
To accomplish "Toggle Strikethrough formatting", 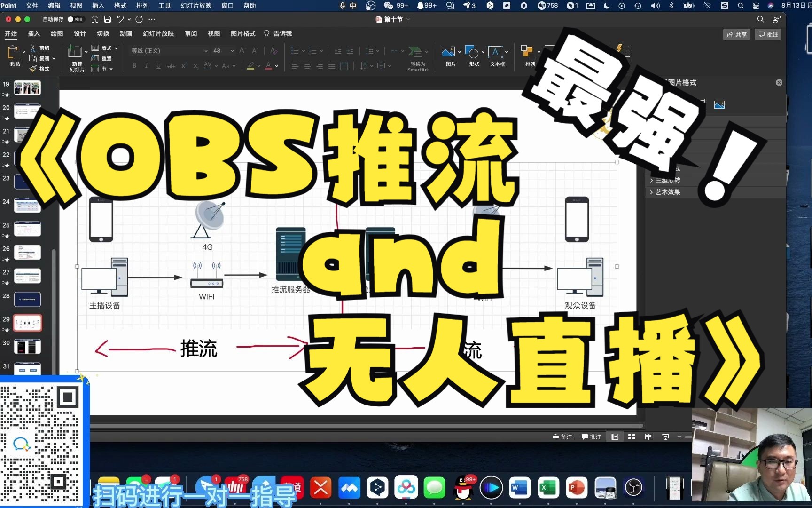I will 171,66.
